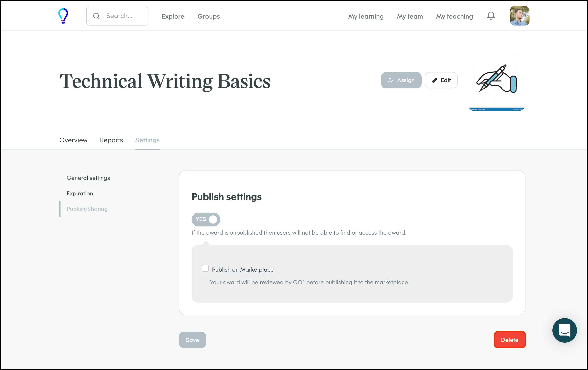
Task: Enable Publish on Marketplace checkbox
Action: 205,268
